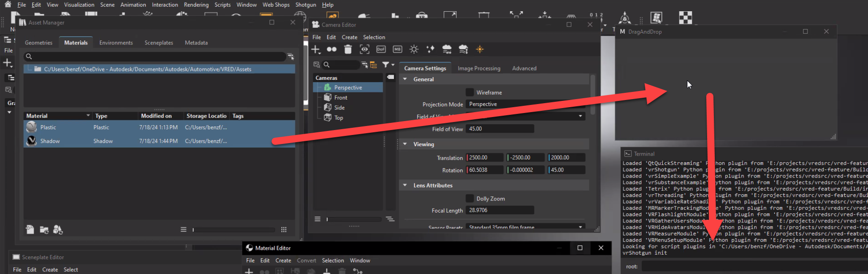Open the Field of View mode dropdown arrow

pos(580,116)
